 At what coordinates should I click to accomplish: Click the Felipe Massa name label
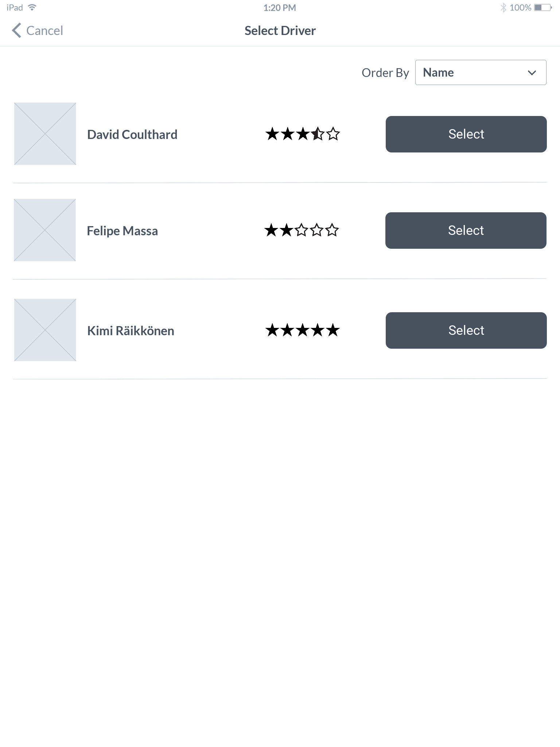(122, 231)
